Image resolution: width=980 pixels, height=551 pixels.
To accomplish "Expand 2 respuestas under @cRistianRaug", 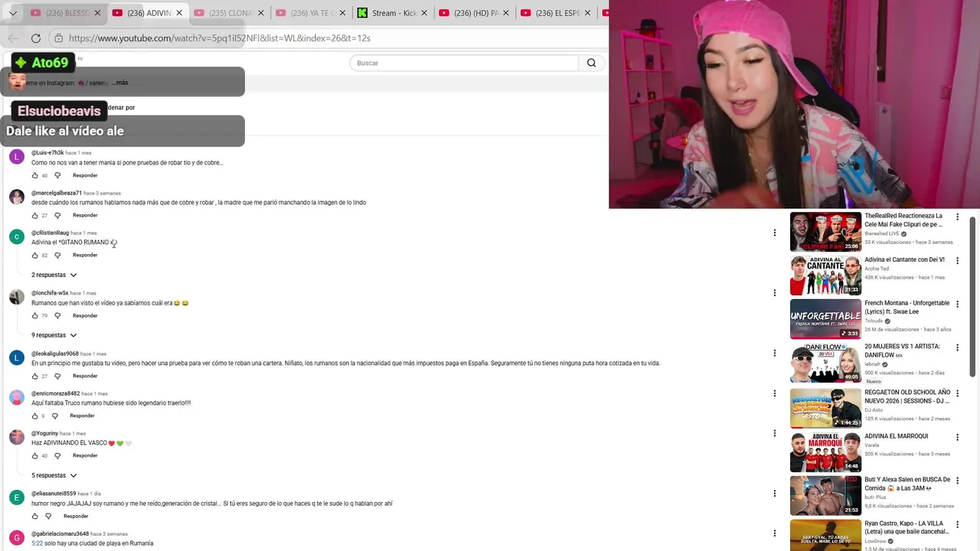I will (x=54, y=275).
